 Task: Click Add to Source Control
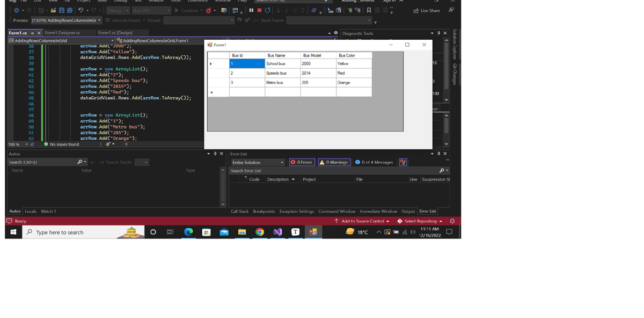362,221
